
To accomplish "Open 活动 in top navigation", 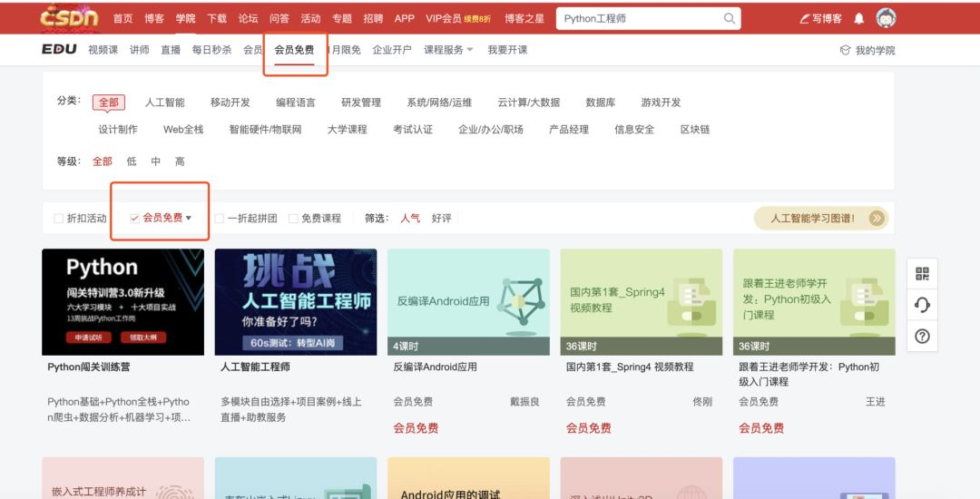I will point(310,19).
